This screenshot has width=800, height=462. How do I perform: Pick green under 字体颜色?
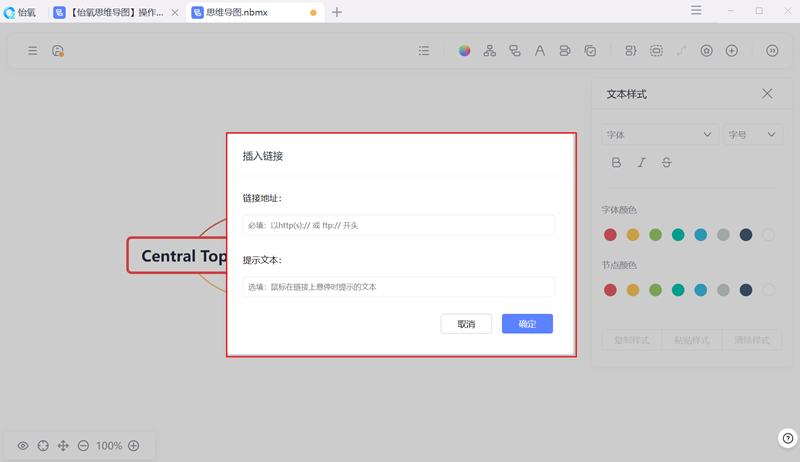pyautogui.click(x=656, y=235)
